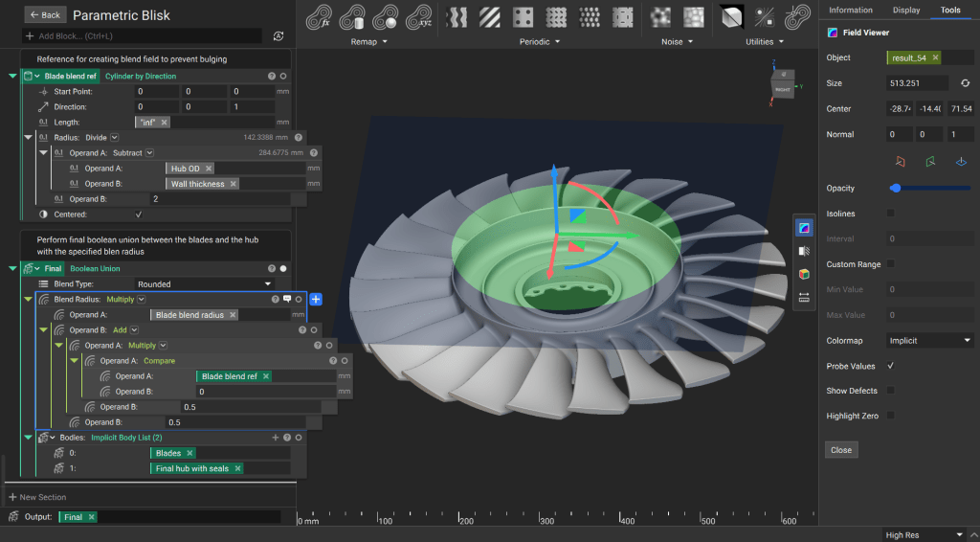Collapse the Blade blend ref block
The image size is (980, 542).
coord(12,76)
